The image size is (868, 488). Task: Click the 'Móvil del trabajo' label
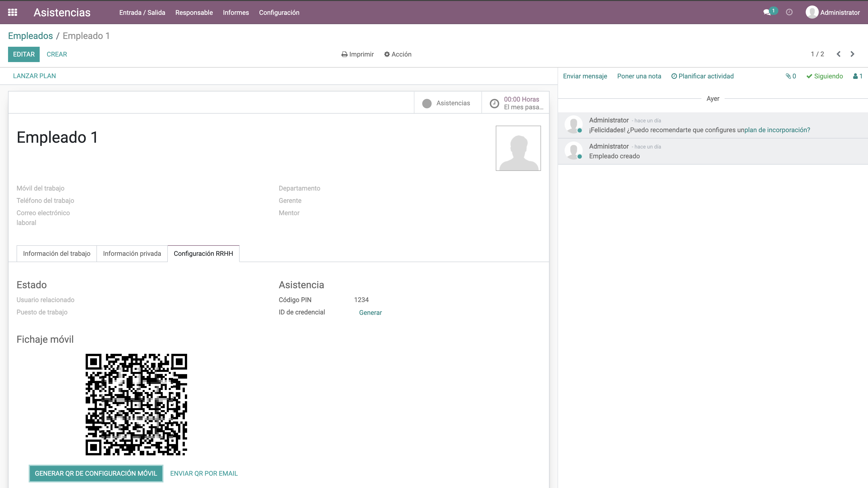(40, 188)
